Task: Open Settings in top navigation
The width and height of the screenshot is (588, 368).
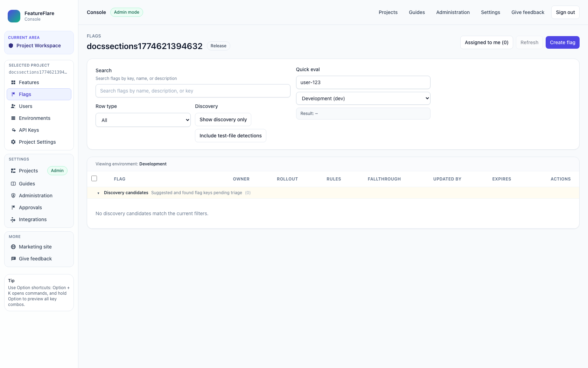Action: [490, 12]
